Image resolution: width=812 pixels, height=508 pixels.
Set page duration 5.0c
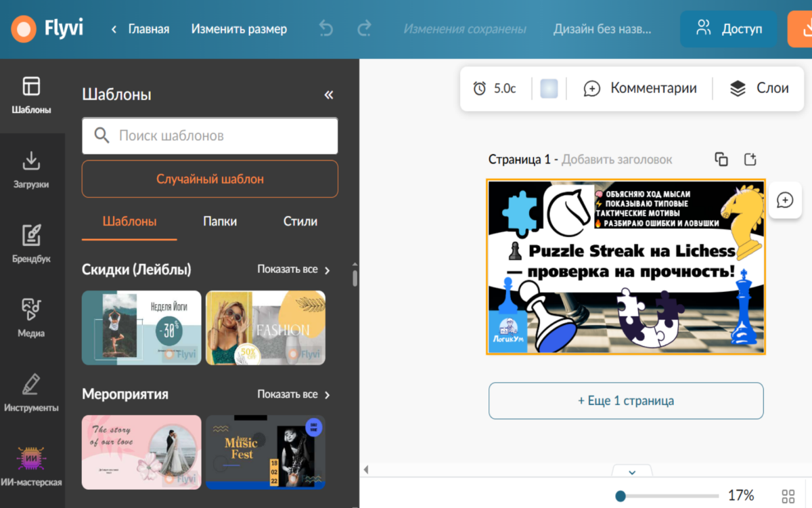pyautogui.click(x=495, y=88)
